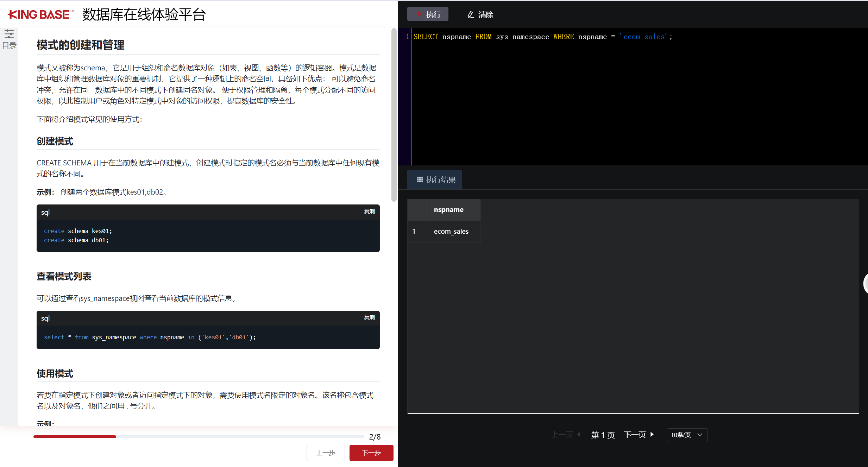Click the tutorial progress bar
This screenshot has height=467, width=868.
(x=199, y=437)
